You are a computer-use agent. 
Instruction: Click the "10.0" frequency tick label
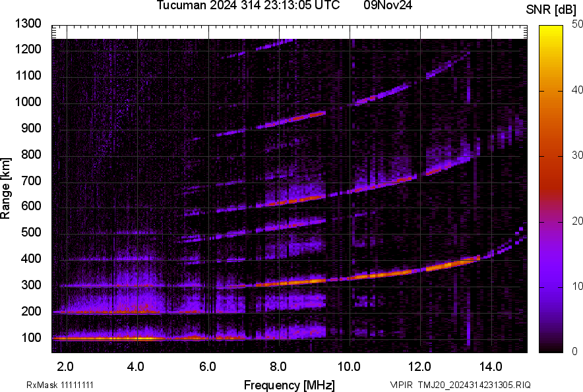click(349, 367)
